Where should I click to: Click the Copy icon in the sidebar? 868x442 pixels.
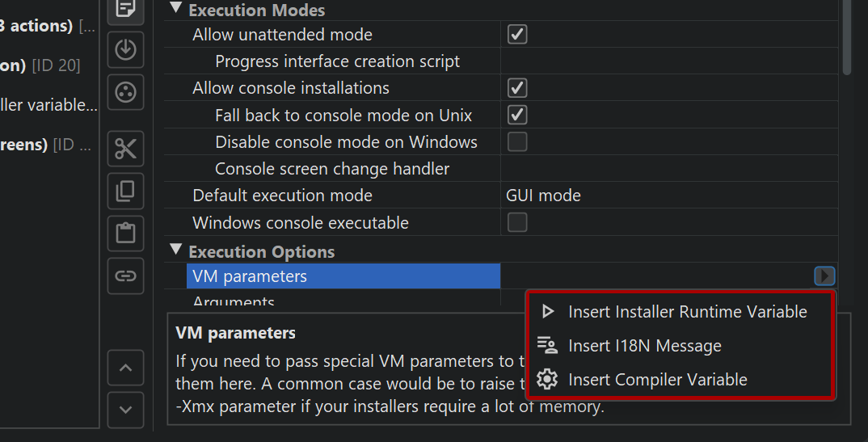(x=125, y=192)
